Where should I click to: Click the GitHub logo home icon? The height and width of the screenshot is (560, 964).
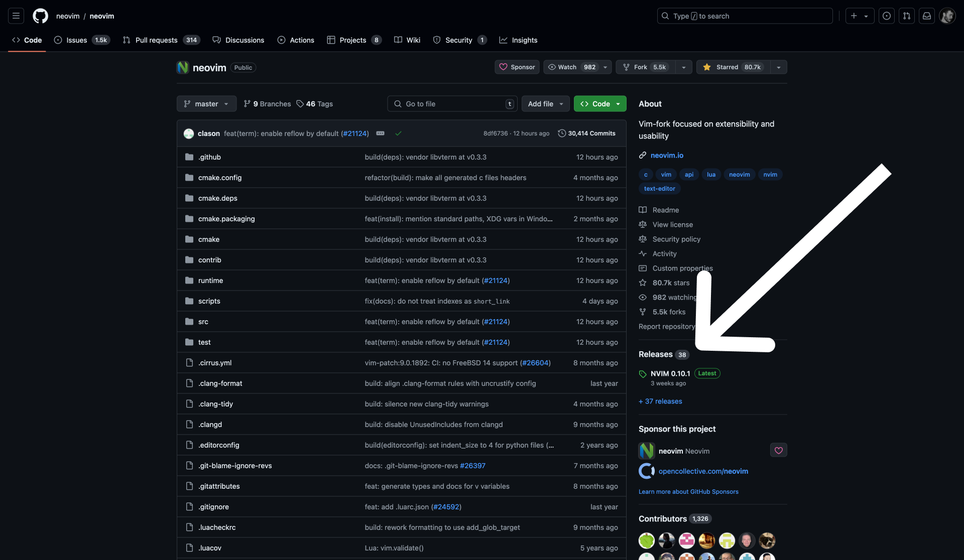(40, 16)
